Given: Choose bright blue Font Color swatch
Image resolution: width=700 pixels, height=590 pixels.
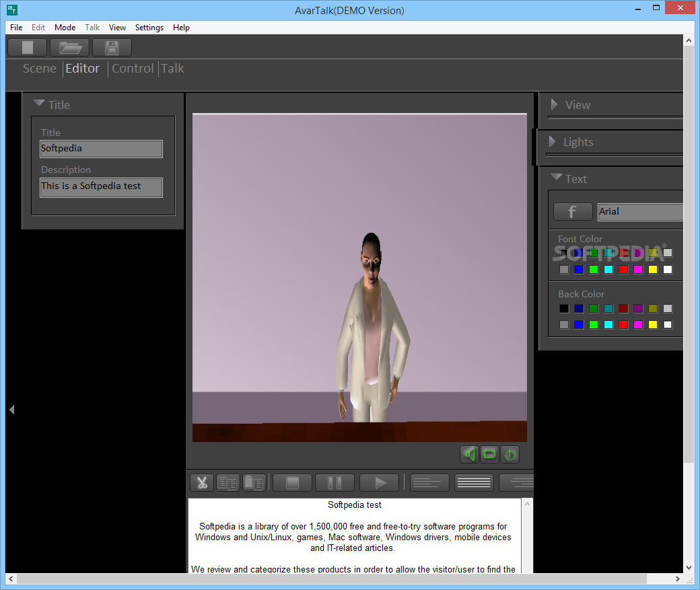Looking at the screenshot, I should tap(579, 269).
